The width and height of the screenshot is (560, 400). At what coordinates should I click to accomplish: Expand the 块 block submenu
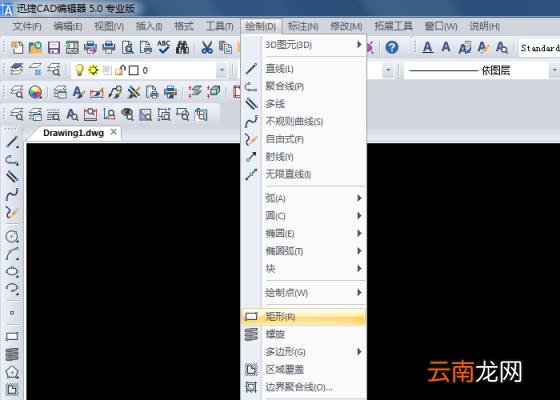coord(304,268)
